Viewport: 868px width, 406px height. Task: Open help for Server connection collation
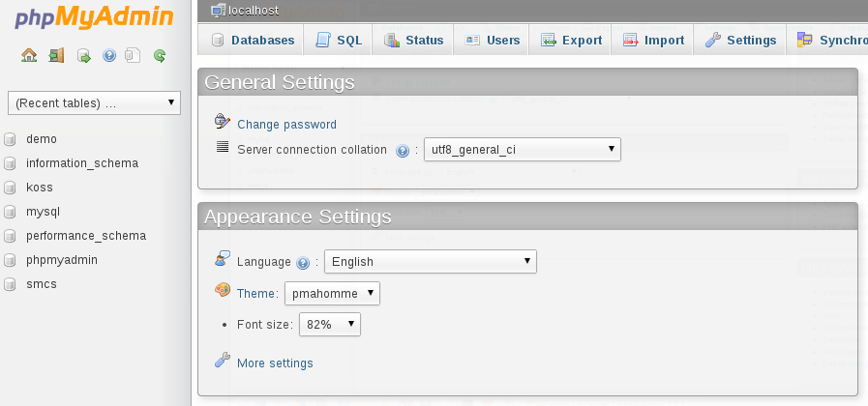point(403,151)
